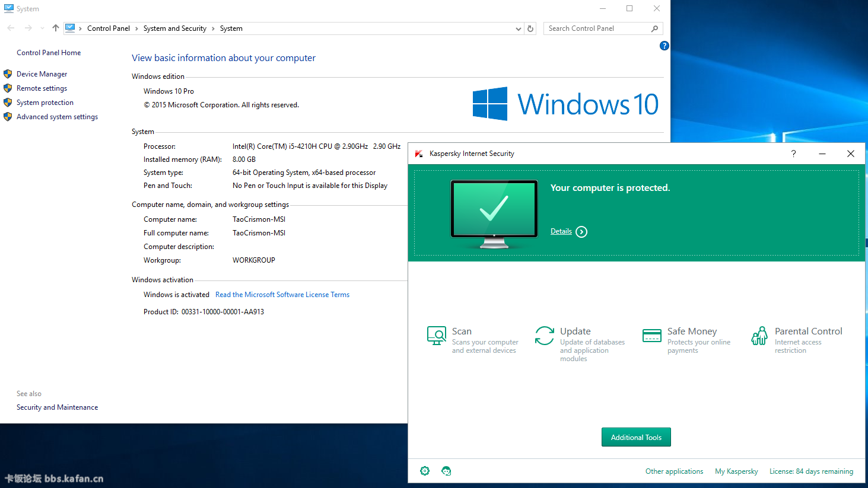The image size is (868, 488).
Task: Click the Update circular arrows icon
Action: [544, 336]
